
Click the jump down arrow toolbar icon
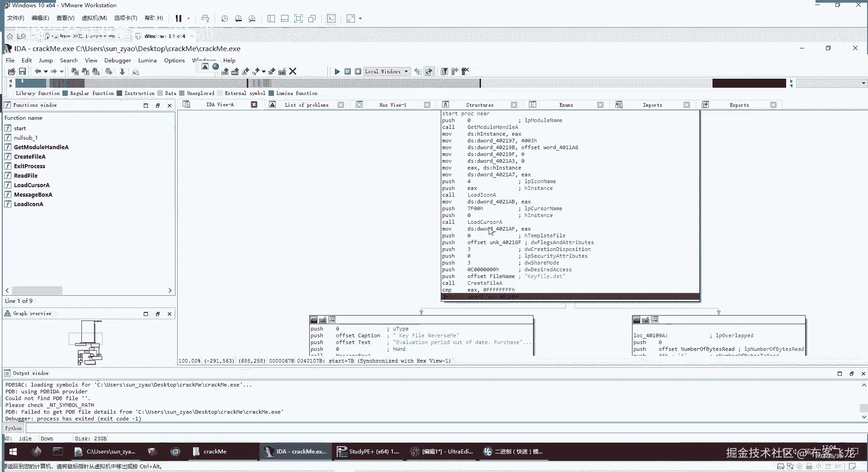tap(122, 71)
